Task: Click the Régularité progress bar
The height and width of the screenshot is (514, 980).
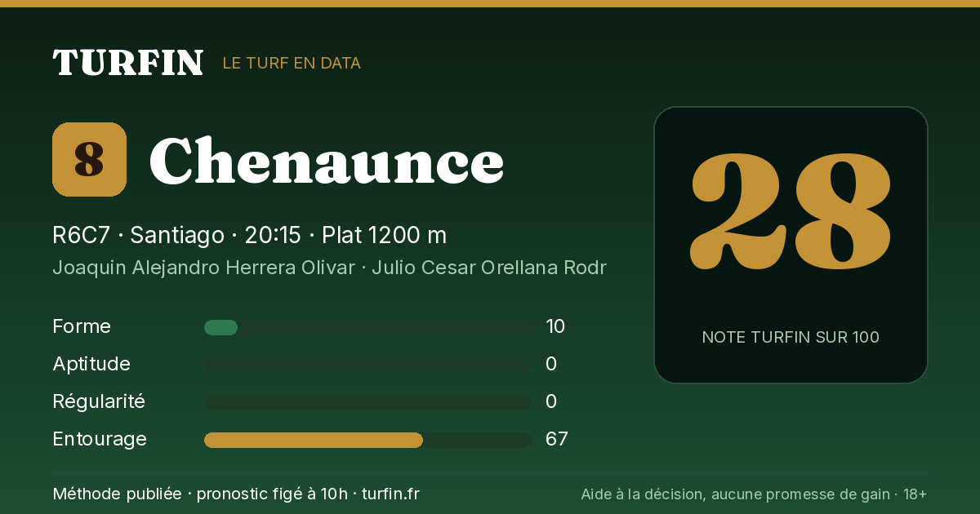Action: pos(367,403)
